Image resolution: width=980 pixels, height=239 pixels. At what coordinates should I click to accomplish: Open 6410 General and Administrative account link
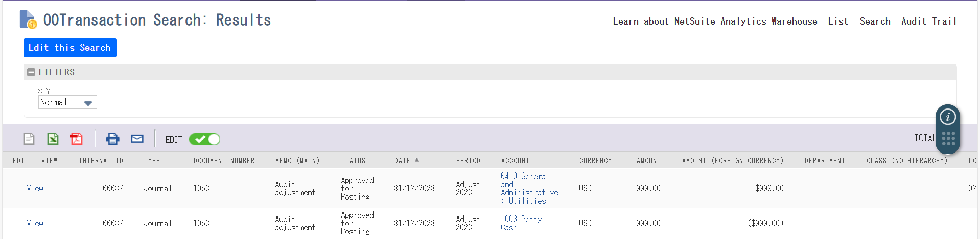[x=529, y=188]
